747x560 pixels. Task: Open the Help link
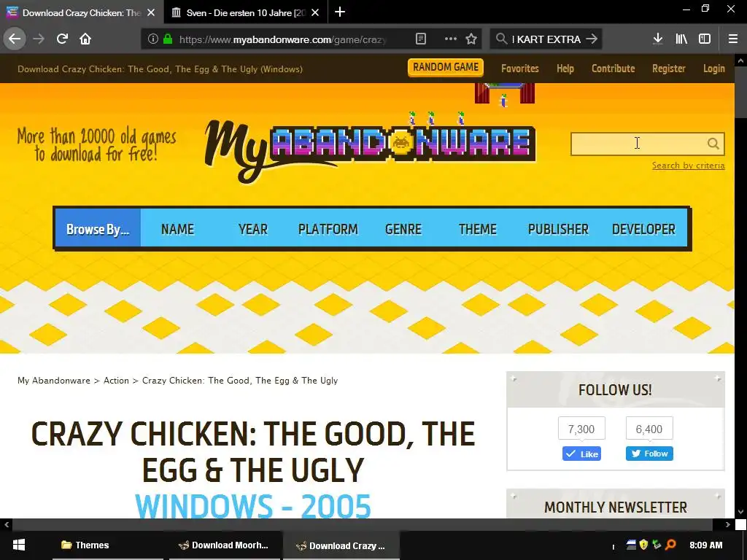[x=565, y=69]
